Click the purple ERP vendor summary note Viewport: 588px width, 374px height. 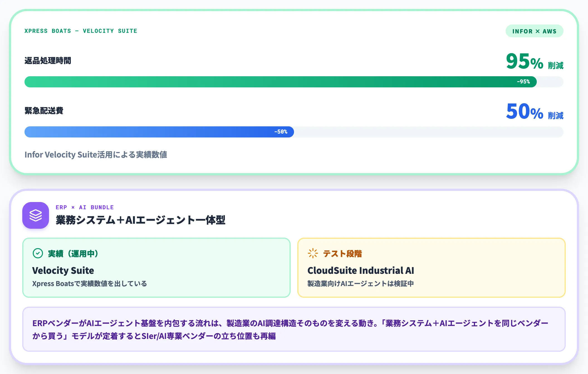click(294, 329)
